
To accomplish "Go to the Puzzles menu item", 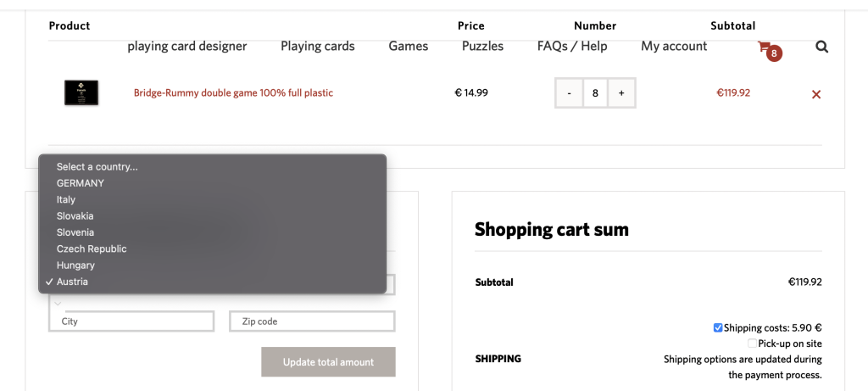I will pyautogui.click(x=482, y=47).
